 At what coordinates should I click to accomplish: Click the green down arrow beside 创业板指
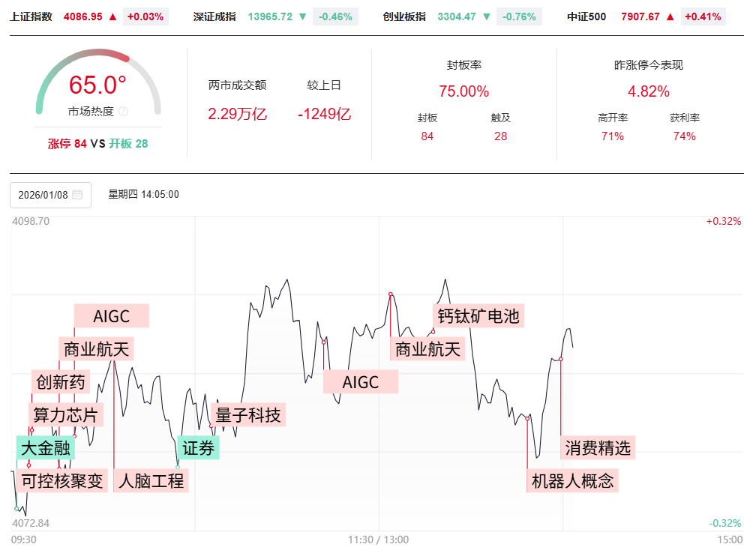click(x=487, y=16)
